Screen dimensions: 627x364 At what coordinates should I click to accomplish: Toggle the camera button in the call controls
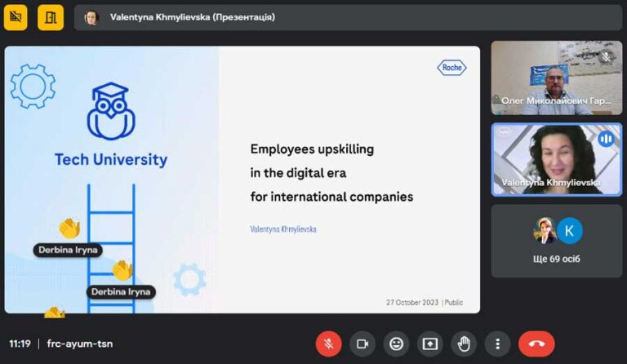pyautogui.click(x=362, y=344)
